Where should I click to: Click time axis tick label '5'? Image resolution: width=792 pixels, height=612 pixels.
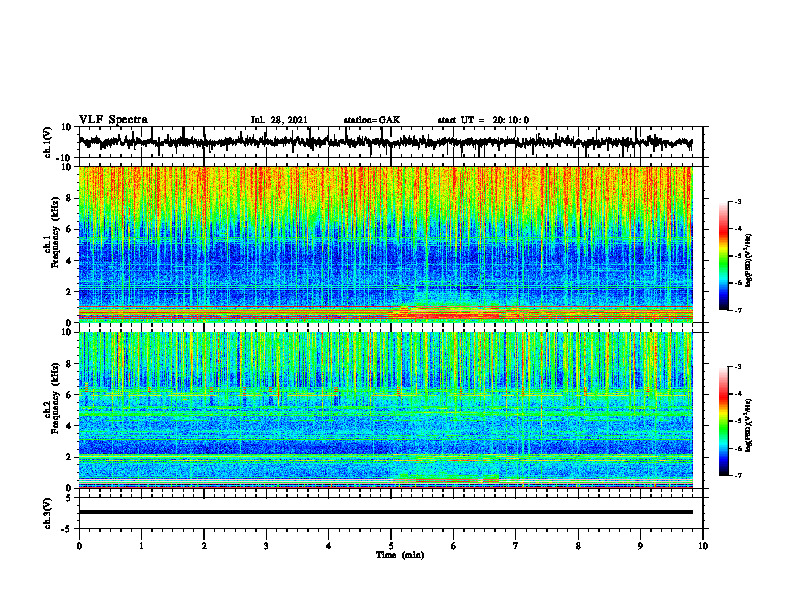pyautogui.click(x=391, y=546)
